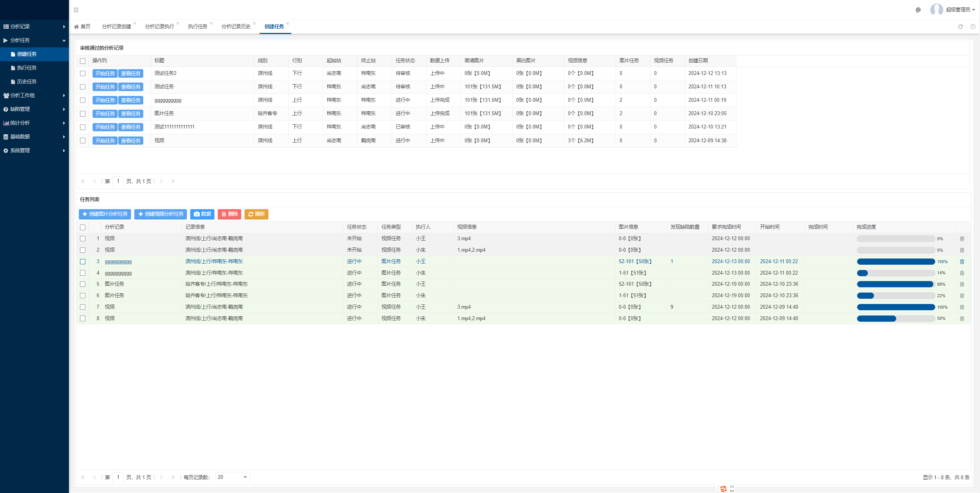The width and height of the screenshot is (980, 493).
Task: Click the orange 刷新 button
Action: [x=256, y=214]
